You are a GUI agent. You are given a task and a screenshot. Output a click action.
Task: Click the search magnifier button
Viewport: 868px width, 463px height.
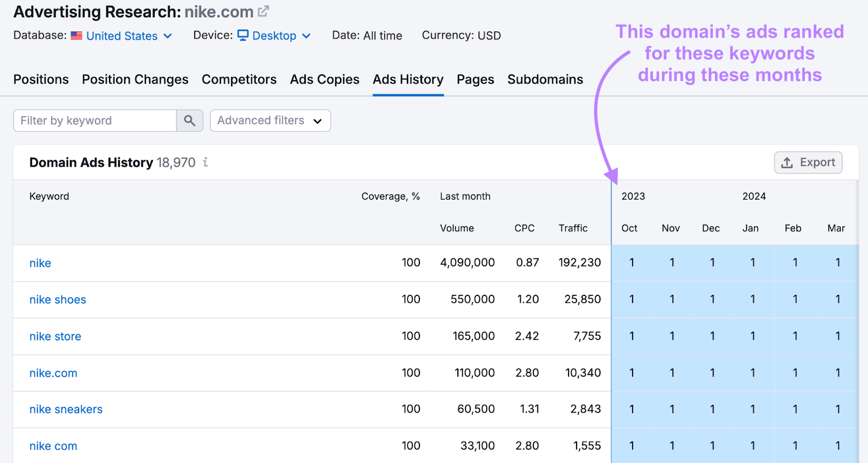[189, 120]
